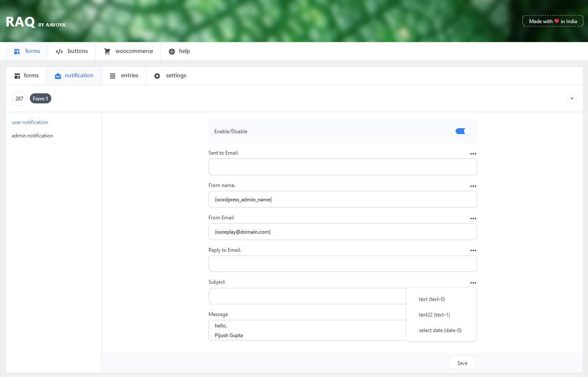Open the help tab

tap(179, 51)
